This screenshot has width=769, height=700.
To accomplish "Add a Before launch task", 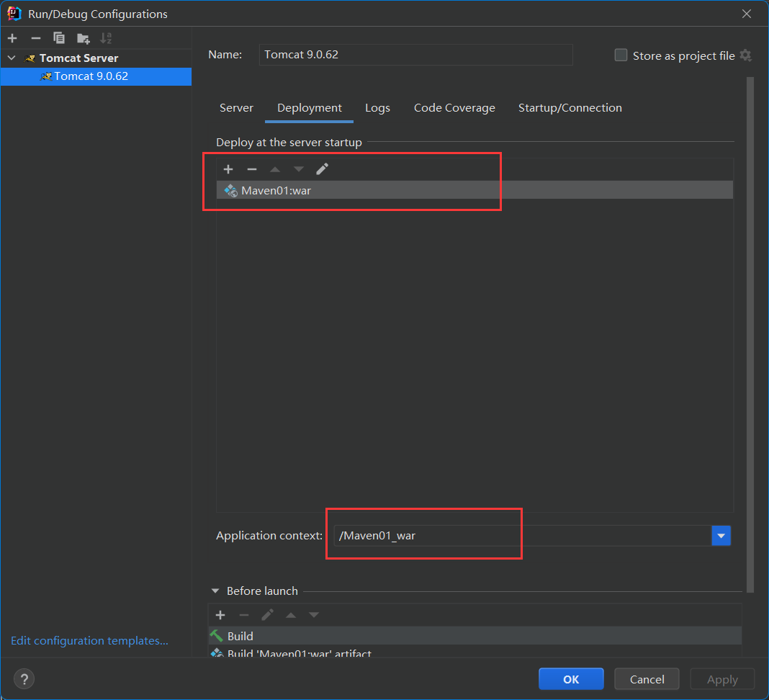I will coord(220,614).
